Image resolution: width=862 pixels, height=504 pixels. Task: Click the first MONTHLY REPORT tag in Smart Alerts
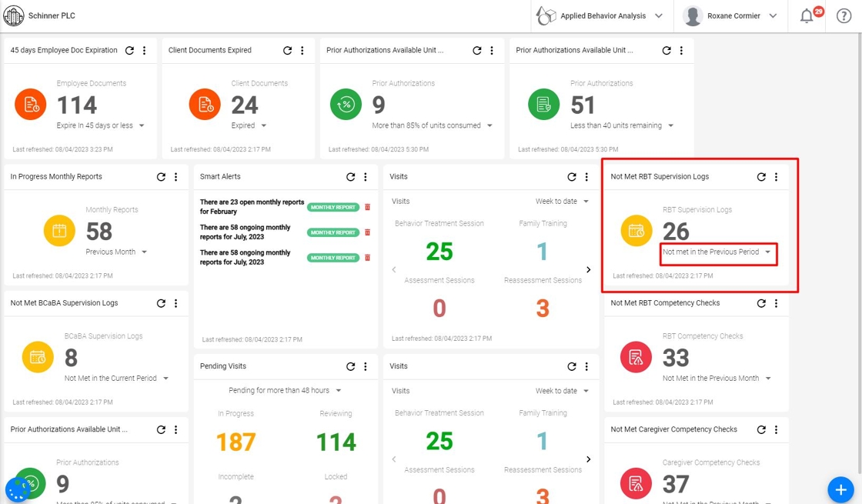click(x=333, y=207)
